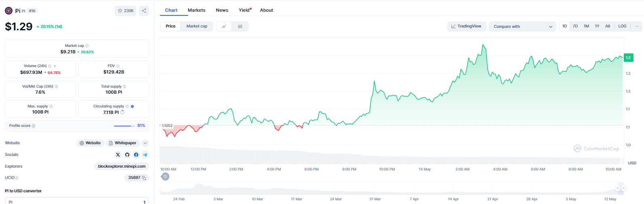Click the 20.15% (1d) price change

pos(49,27)
